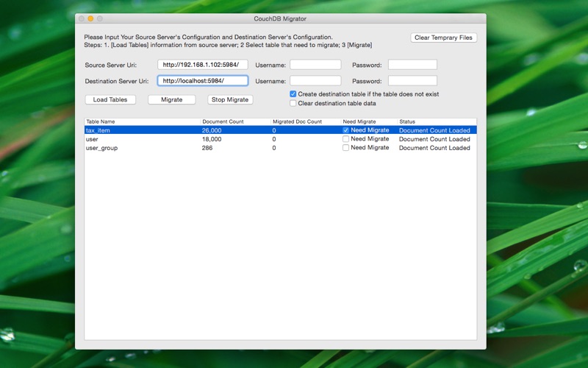
Task: Click the Load Tables button
Action: (110, 99)
